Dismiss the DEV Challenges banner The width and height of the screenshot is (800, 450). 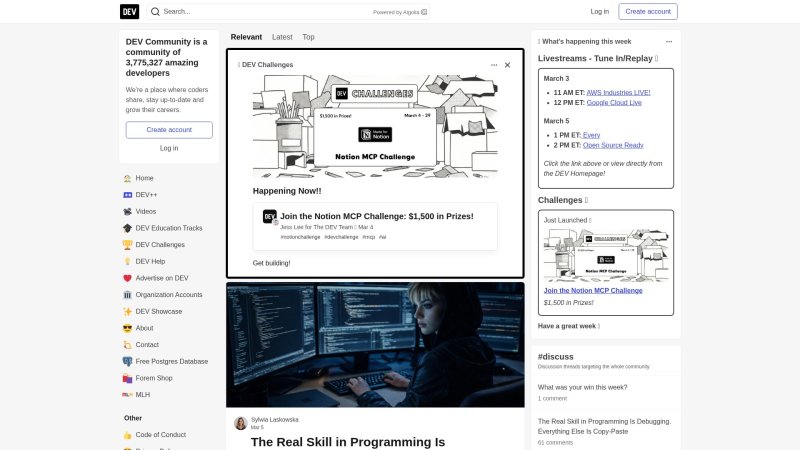tap(507, 65)
